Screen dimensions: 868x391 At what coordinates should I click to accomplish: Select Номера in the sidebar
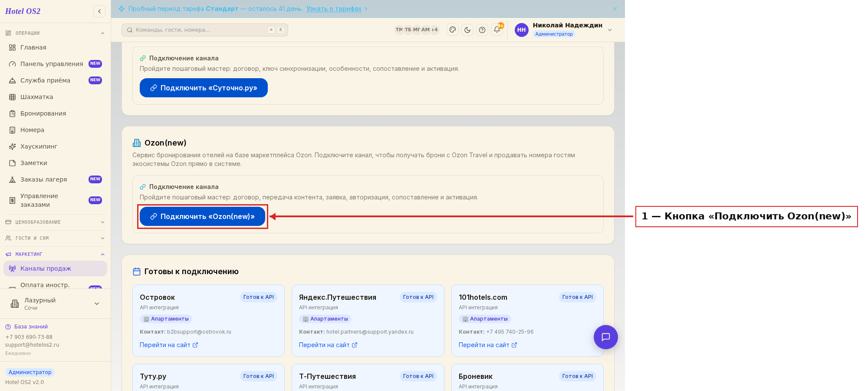55,130
